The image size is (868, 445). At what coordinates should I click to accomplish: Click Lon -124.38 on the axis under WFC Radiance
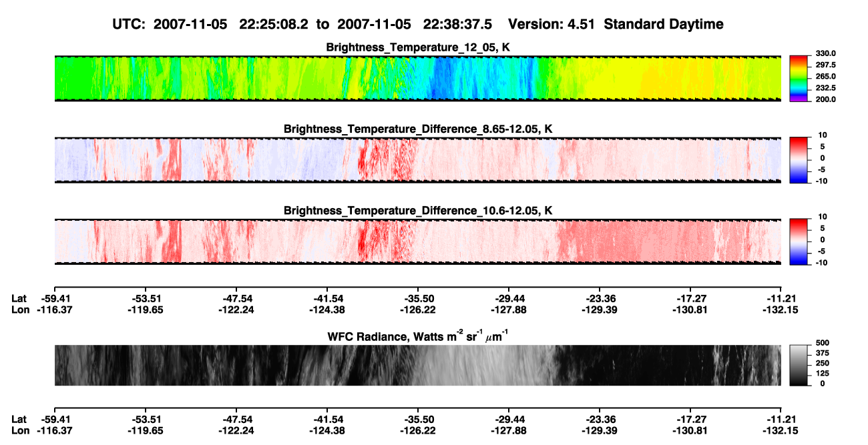click(x=327, y=430)
